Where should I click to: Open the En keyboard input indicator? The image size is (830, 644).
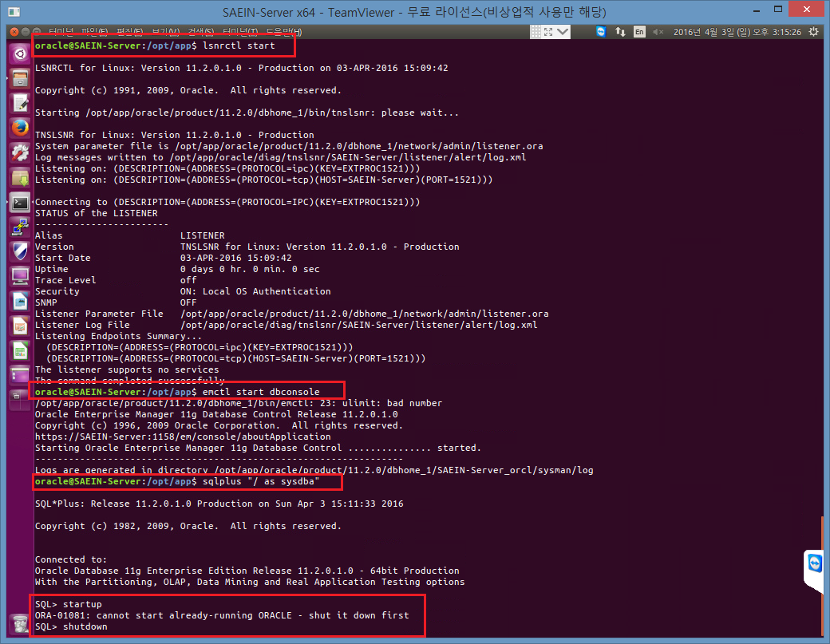[x=639, y=32]
